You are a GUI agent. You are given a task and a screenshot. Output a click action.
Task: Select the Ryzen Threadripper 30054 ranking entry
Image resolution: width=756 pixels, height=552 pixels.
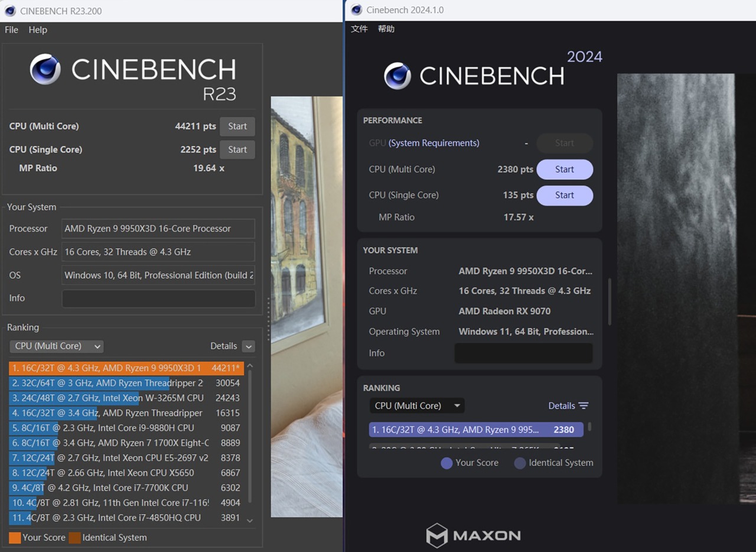pyautogui.click(x=126, y=383)
